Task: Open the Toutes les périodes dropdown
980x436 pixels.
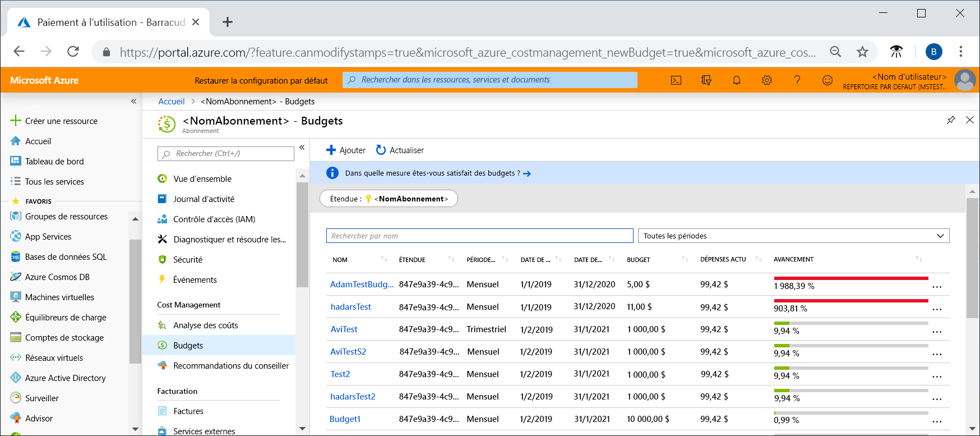Action: [x=793, y=236]
